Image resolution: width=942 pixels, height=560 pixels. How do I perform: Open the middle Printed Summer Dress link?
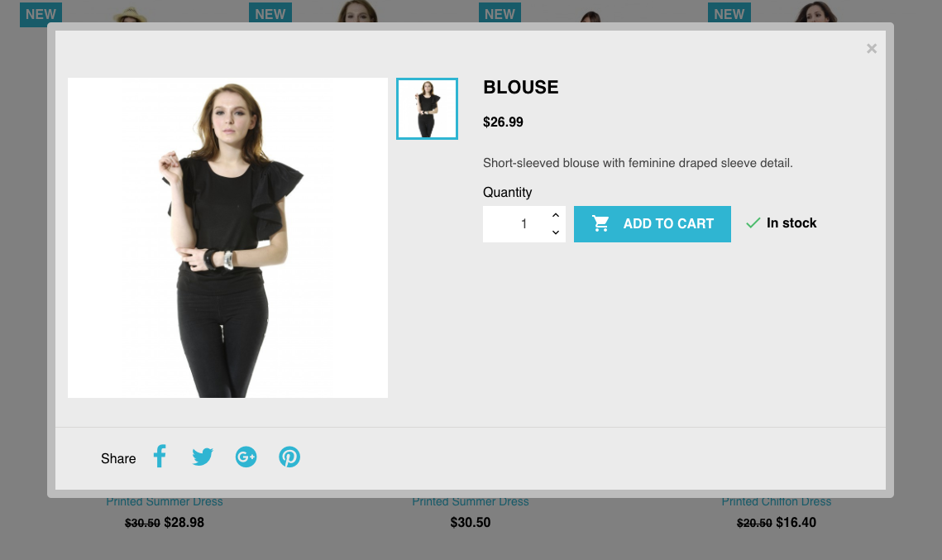pos(471,502)
